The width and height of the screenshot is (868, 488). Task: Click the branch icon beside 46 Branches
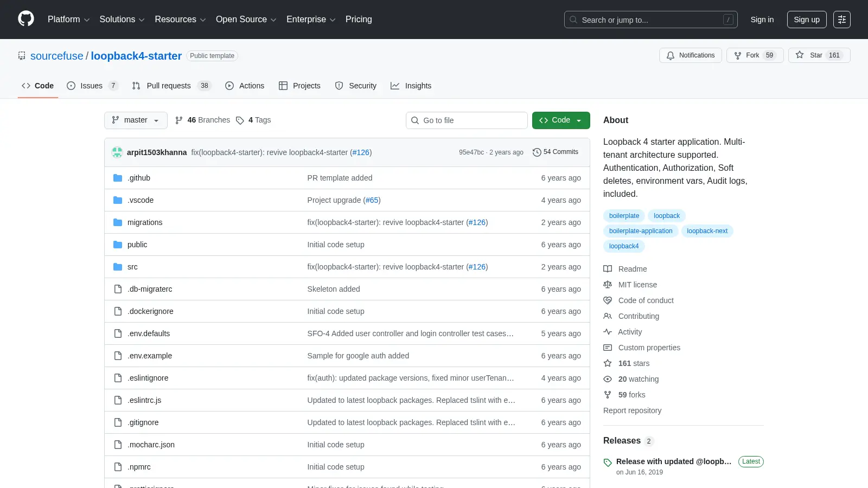coord(179,120)
